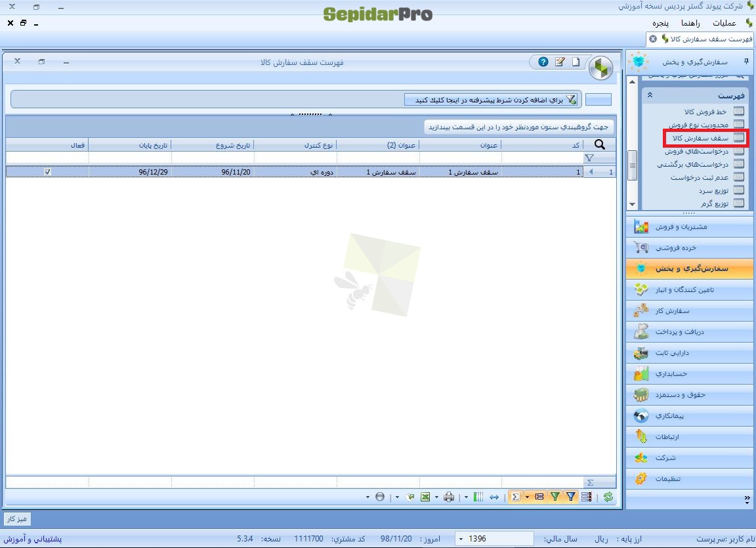The width and height of the screenshot is (756, 548).
Task: Toggle the blue funnel filter icon
Action: [x=571, y=497]
